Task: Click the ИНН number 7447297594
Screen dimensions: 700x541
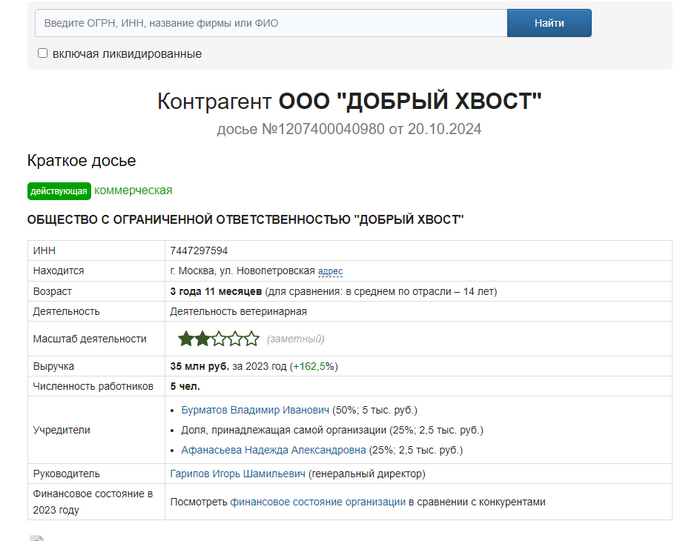Action: tap(199, 251)
